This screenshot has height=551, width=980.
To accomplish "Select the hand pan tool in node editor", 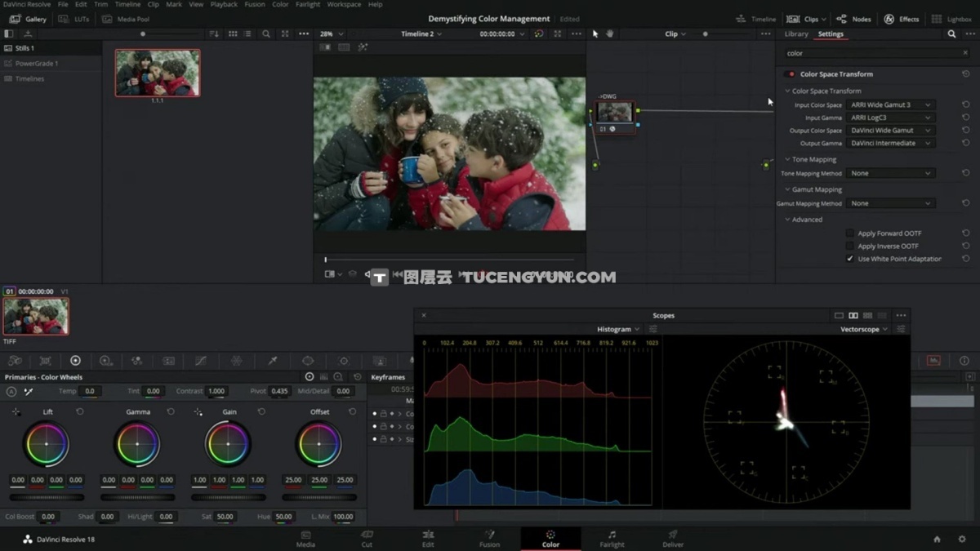I will [x=609, y=33].
